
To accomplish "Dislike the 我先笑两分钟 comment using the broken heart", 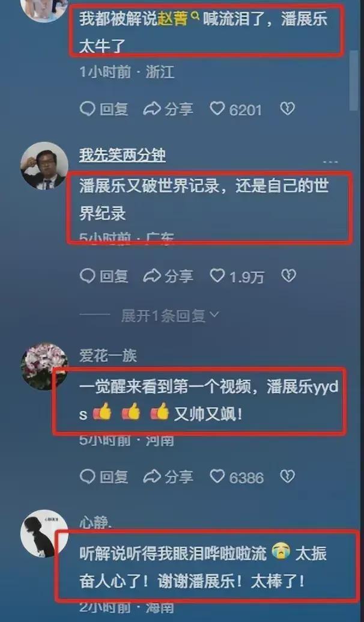I will (x=288, y=276).
